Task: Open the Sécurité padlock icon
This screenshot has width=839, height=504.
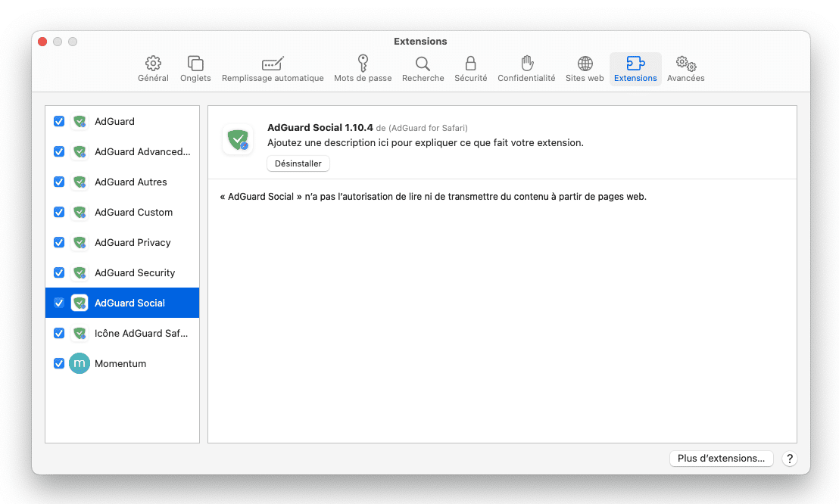Action: [x=471, y=63]
